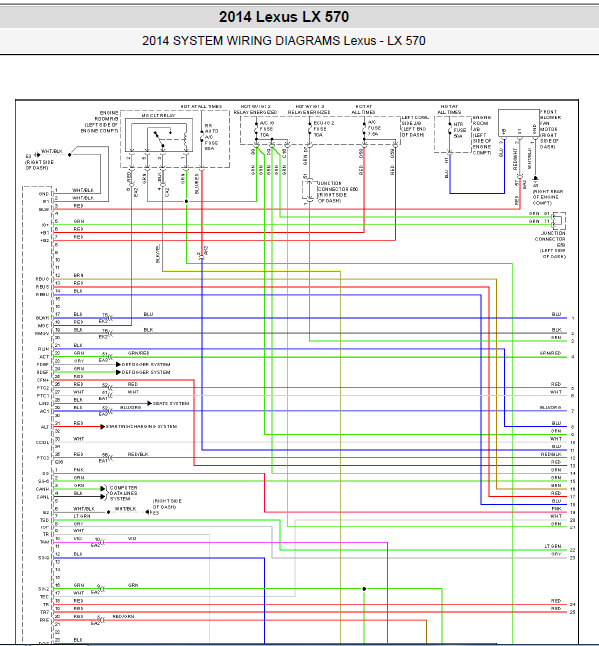Click the VIO wire label on the magenta line
599x646 pixels.
coord(132,538)
